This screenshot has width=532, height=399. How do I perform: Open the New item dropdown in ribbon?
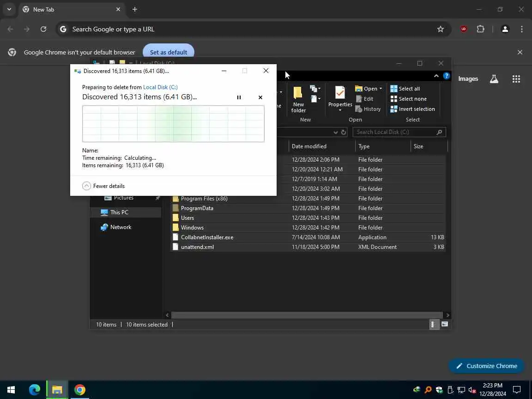[315, 89]
